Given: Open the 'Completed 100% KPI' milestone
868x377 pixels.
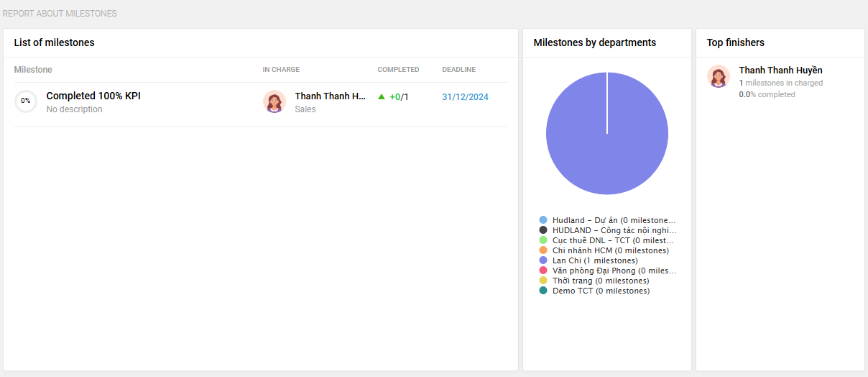Looking at the screenshot, I should pos(93,96).
